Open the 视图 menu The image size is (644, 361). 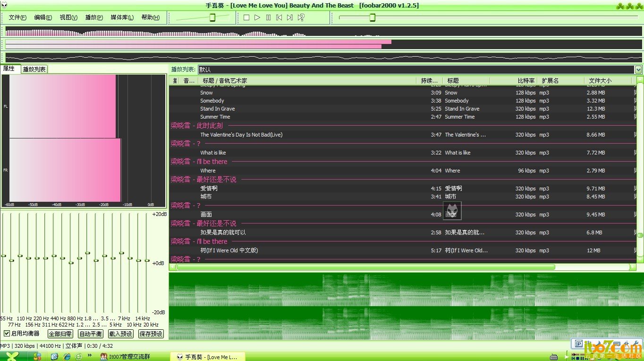(x=68, y=17)
